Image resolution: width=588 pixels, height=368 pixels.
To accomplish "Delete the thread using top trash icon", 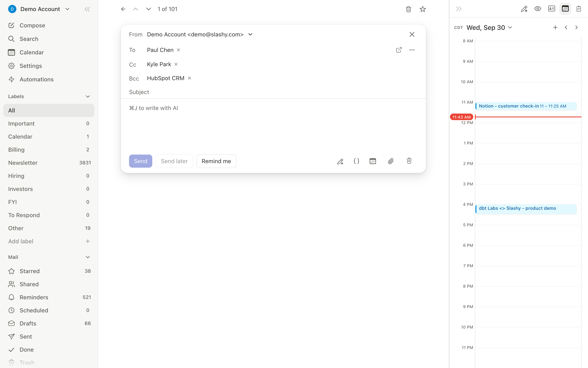I will 409,9.
